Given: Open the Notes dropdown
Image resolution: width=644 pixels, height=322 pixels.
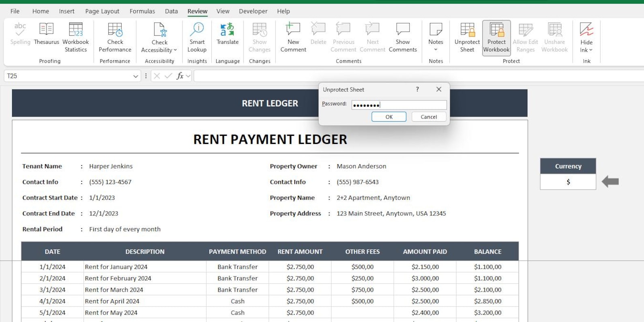Looking at the screenshot, I should pyautogui.click(x=436, y=37).
